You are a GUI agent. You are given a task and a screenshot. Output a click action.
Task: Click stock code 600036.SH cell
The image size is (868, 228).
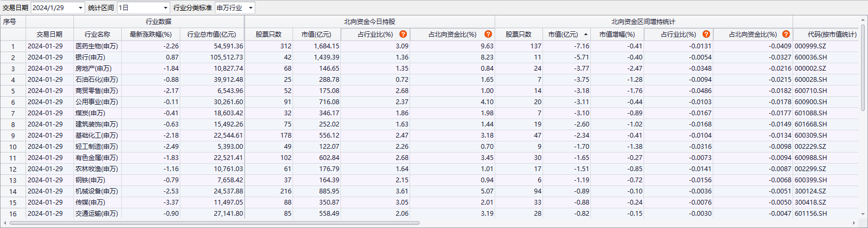pyautogui.click(x=811, y=57)
